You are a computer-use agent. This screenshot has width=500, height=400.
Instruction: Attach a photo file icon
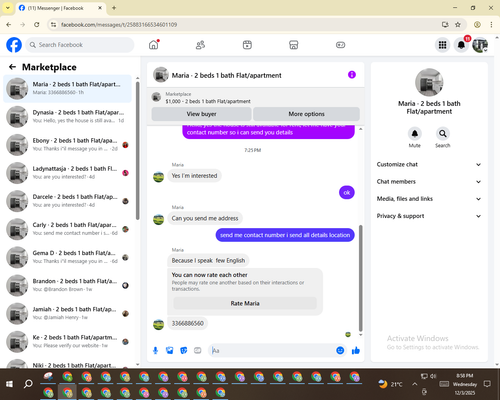point(170,350)
